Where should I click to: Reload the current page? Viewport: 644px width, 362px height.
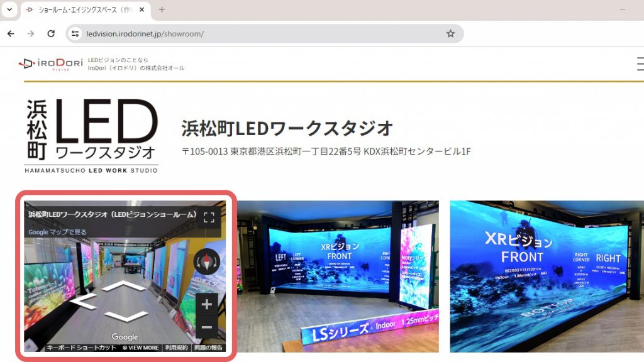coord(51,34)
